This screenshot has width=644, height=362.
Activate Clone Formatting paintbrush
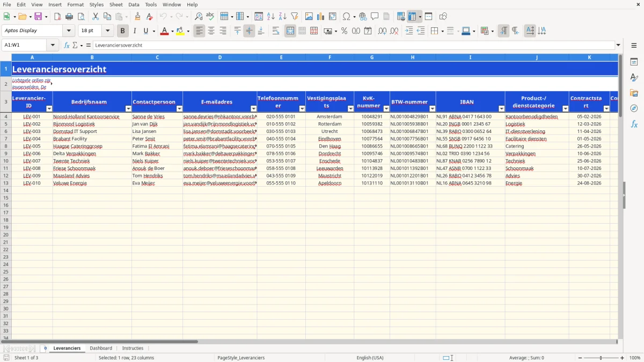tap(138, 17)
